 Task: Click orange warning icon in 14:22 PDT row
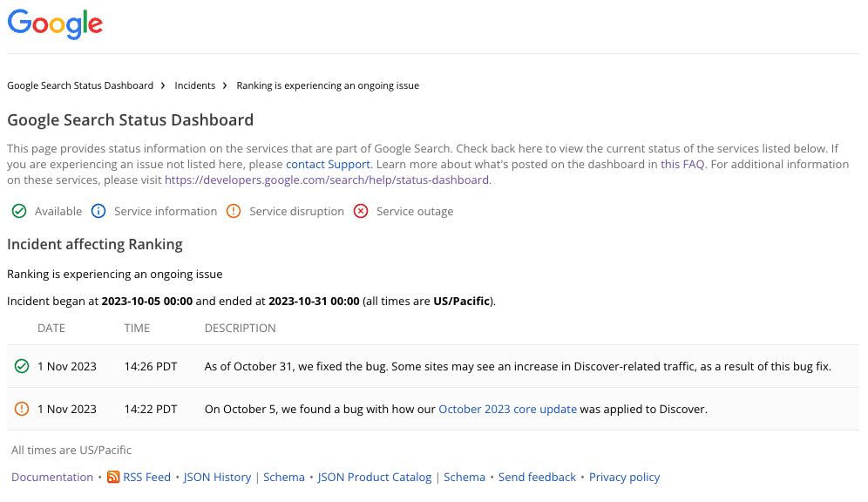click(x=22, y=409)
